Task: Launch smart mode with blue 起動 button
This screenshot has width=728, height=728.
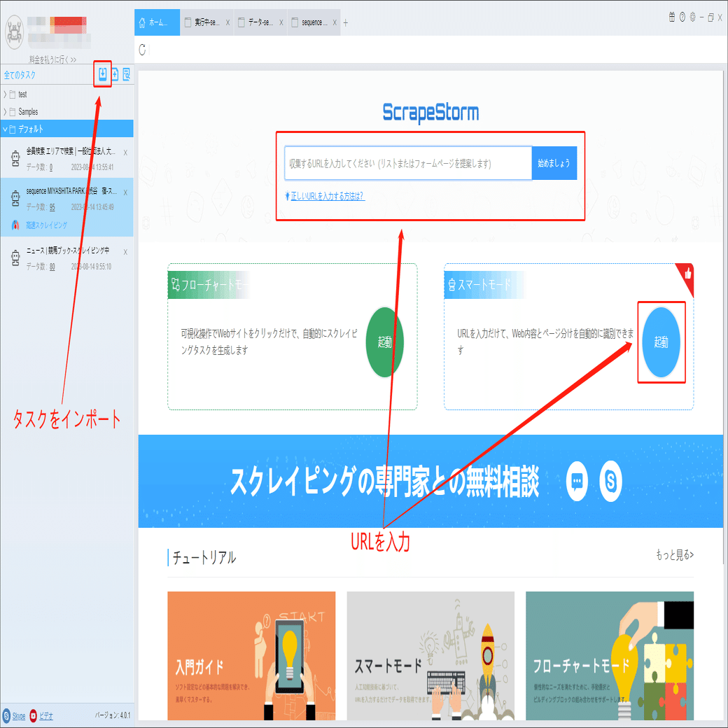Action: point(661,342)
